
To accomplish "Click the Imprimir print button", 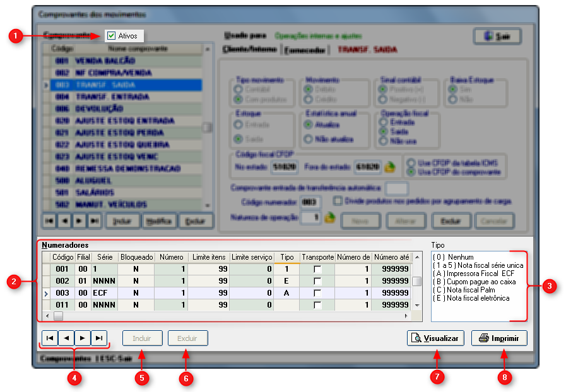I will click(x=499, y=338).
